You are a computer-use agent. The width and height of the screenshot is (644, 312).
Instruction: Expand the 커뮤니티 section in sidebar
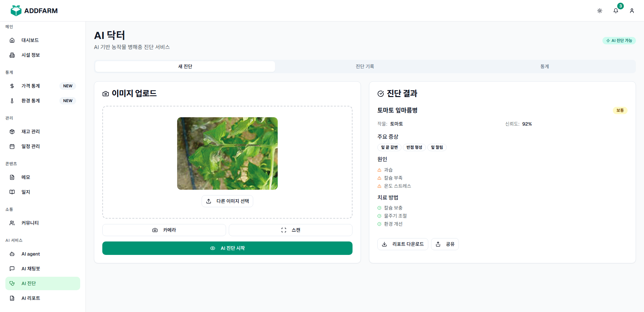point(30,223)
